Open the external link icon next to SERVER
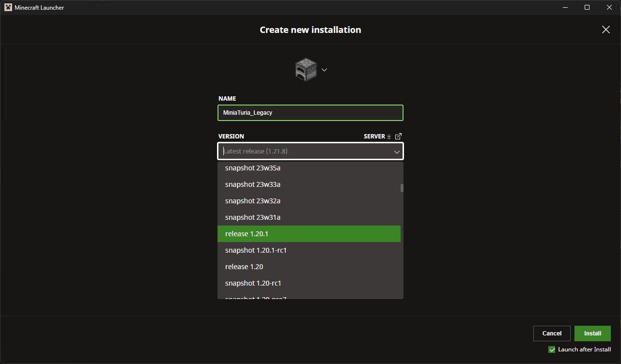621x364 pixels. [x=398, y=136]
